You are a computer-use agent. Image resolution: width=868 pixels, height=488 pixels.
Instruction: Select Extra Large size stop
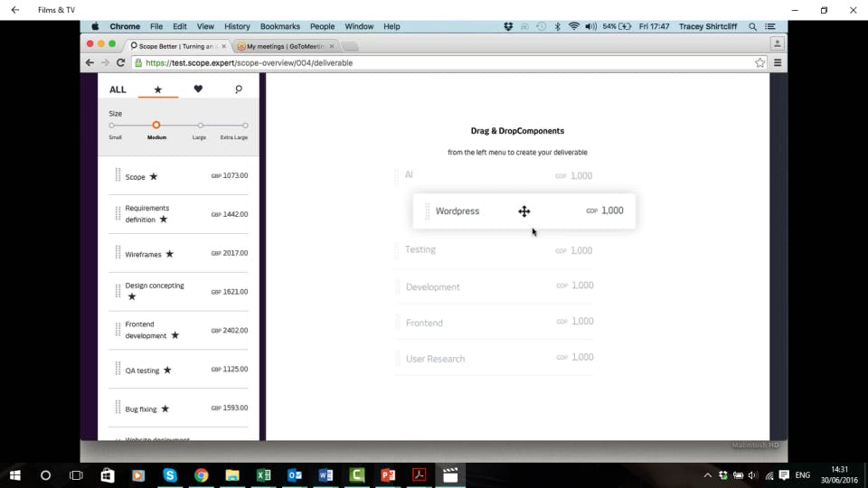245,126
